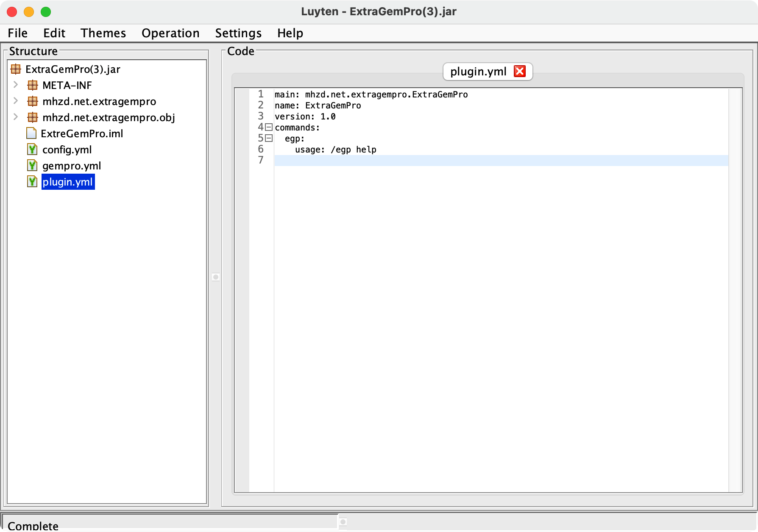Open the Themes menu

(103, 33)
